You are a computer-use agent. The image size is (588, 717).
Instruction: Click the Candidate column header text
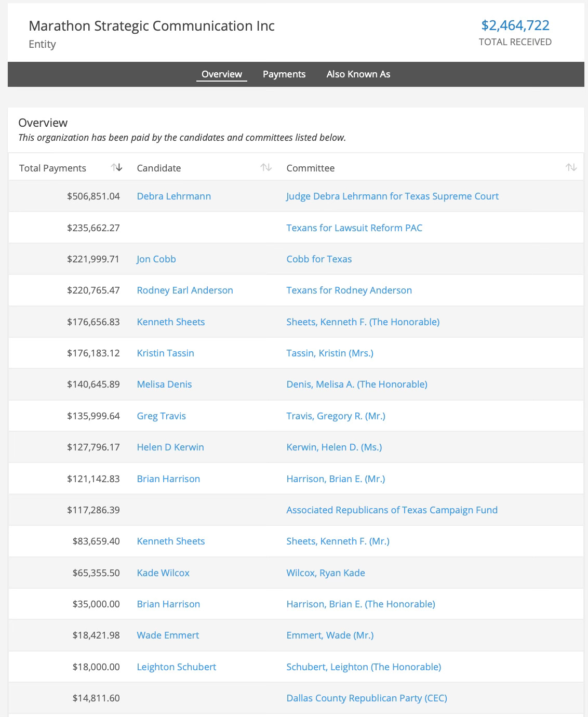pos(159,168)
